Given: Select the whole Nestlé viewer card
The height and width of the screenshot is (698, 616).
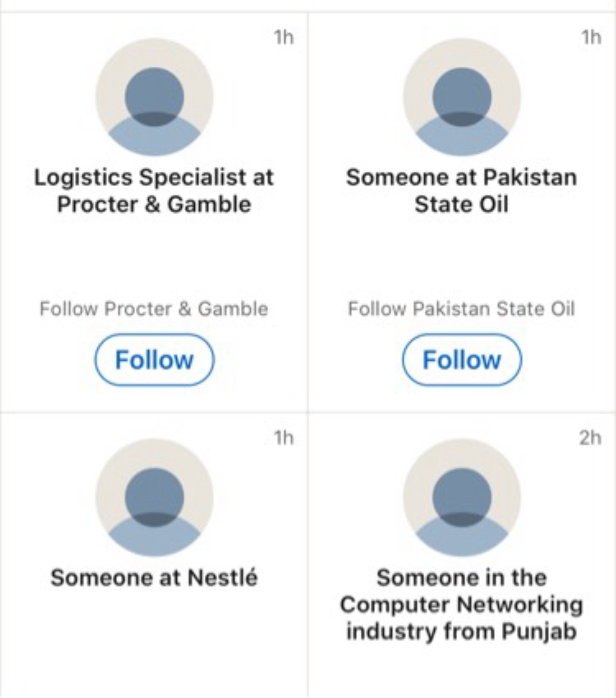Looking at the screenshot, I should click(x=154, y=556).
